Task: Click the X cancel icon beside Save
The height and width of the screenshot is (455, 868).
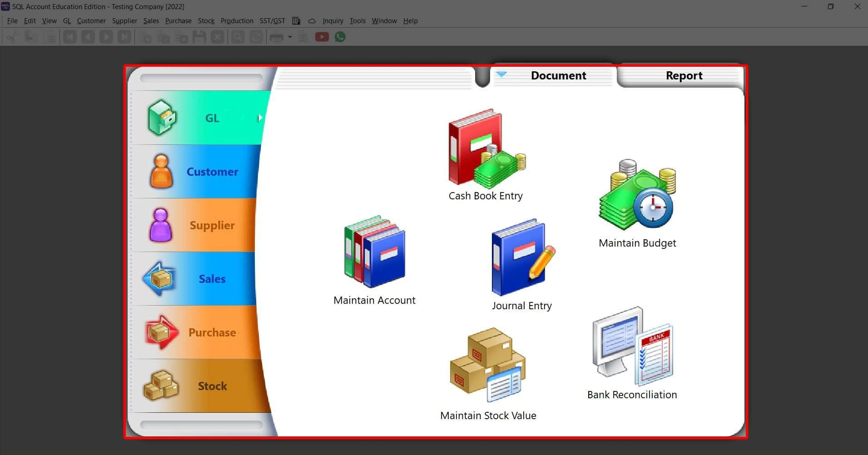Action: 218,37
